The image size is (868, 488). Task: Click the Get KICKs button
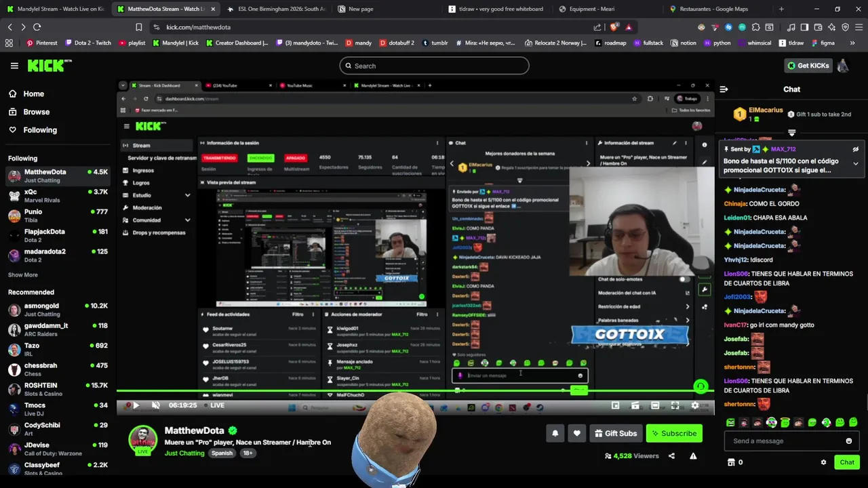pyautogui.click(x=808, y=66)
